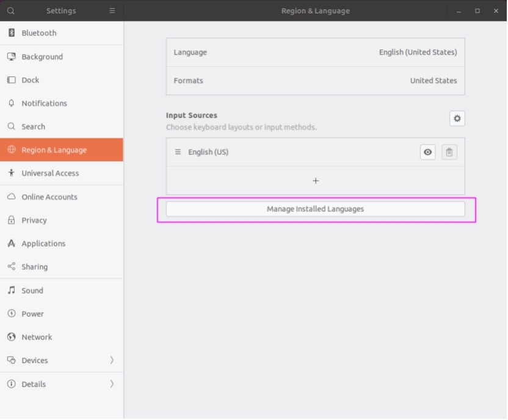Viewport: 508px width, 420px height.
Task: Grab the English (US) reorder handle
Action: (x=178, y=152)
